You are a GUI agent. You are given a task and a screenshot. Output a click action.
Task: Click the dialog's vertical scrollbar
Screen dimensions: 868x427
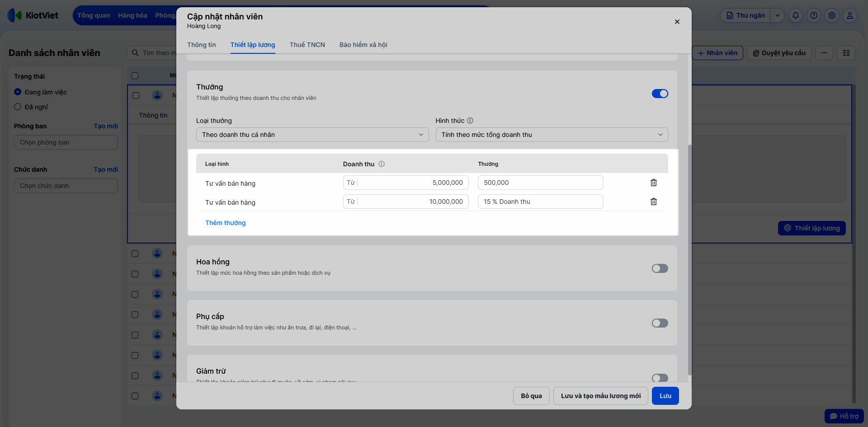pyautogui.click(x=689, y=260)
